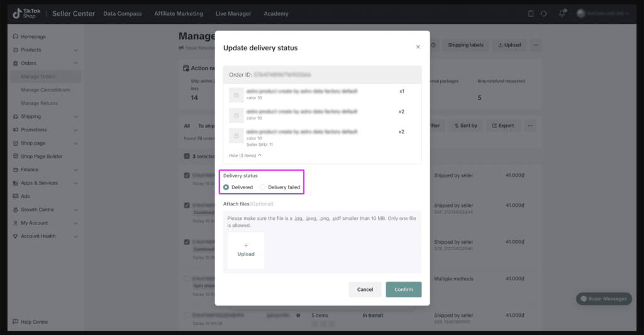The image size is (644, 335).
Task: Click the Help Centre sidebar icon
Action: (x=16, y=322)
